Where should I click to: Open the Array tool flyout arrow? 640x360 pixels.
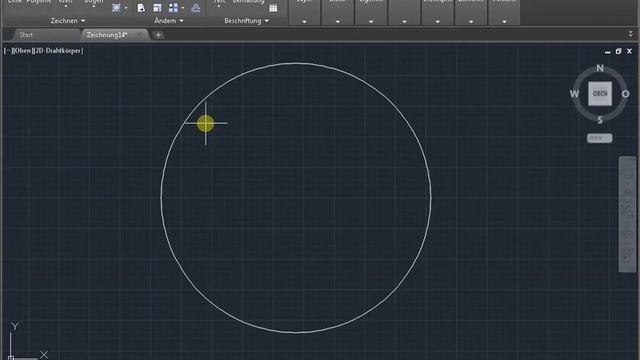pos(183,8)
